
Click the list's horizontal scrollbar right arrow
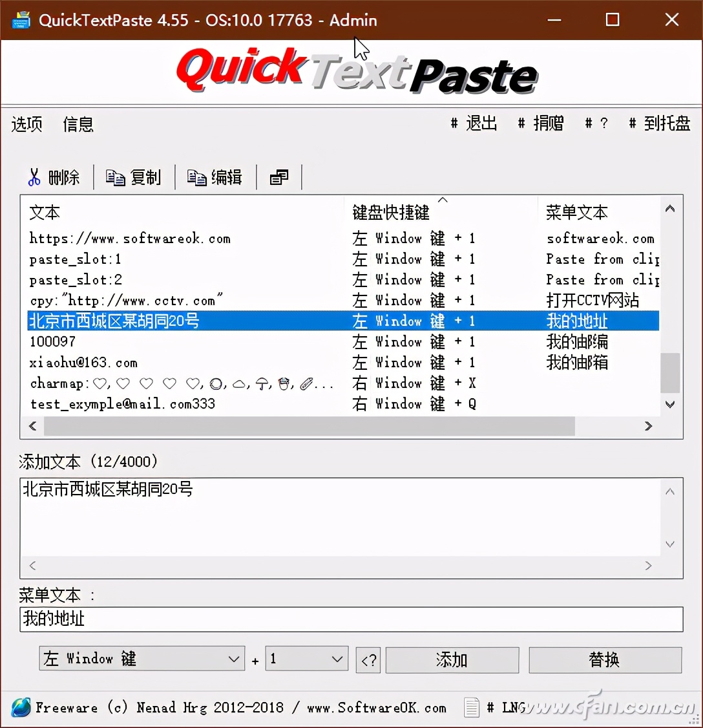tap(648, 426)
